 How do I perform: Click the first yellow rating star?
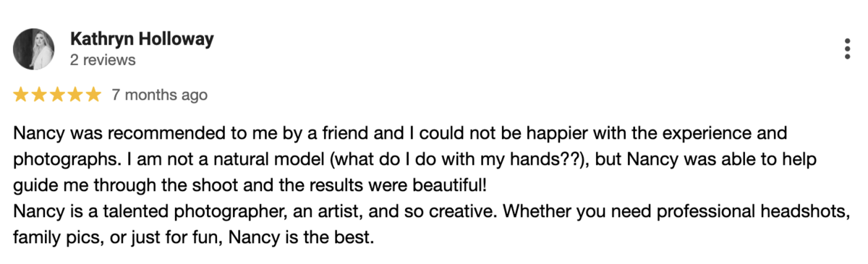click(x=21, y=95)
